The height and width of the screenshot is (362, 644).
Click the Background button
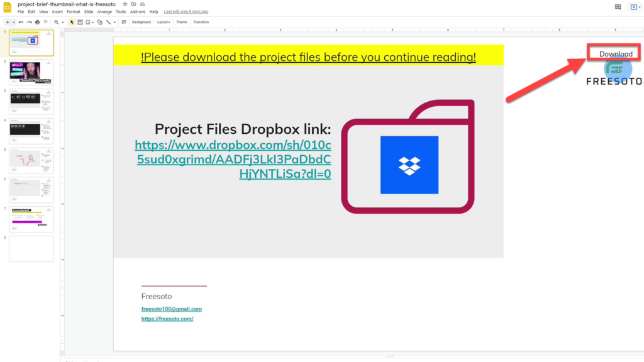pos(142,22)
